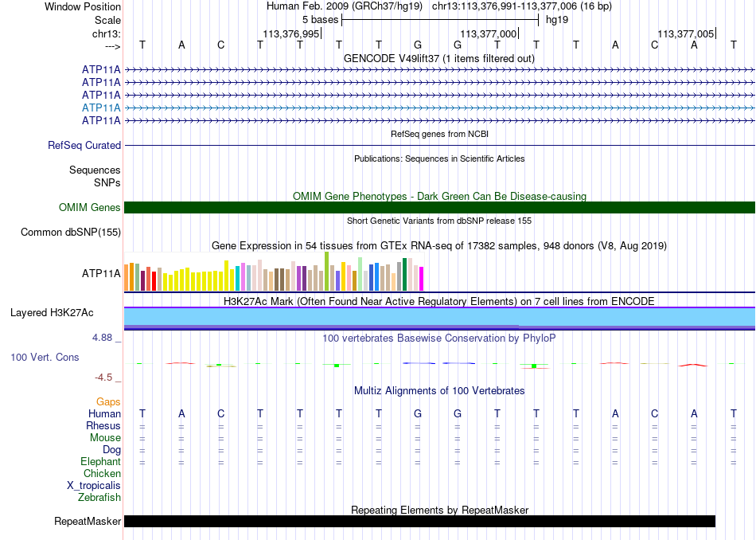The image size is (756, 540).
Task: Open the RefSeq Curated track label
Action: [x=84, y=145]
